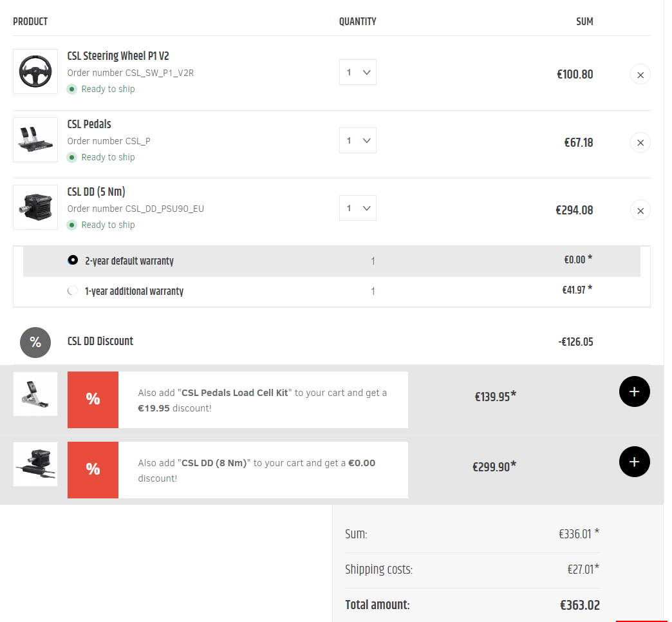The image size is (672, 622).
Task: Remove CSL Steering Wheel P1 V2 from cart
Action: [640, 75]
